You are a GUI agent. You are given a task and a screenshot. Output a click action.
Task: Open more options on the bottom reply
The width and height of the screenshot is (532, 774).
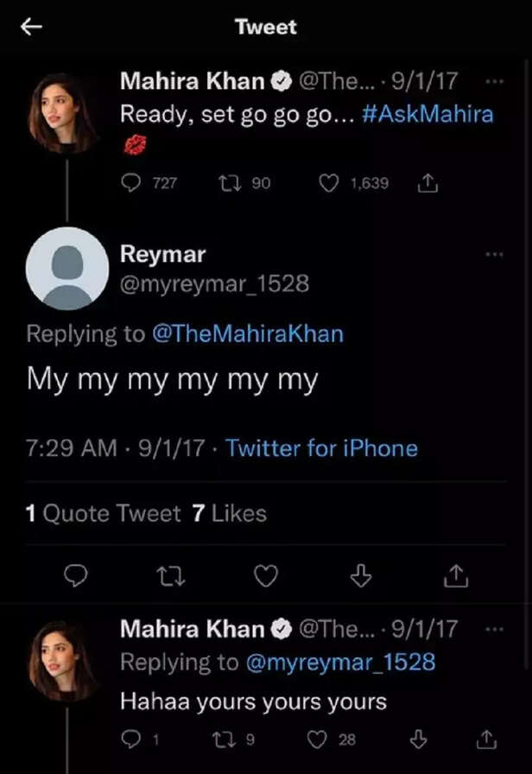[x=494, y=628]
